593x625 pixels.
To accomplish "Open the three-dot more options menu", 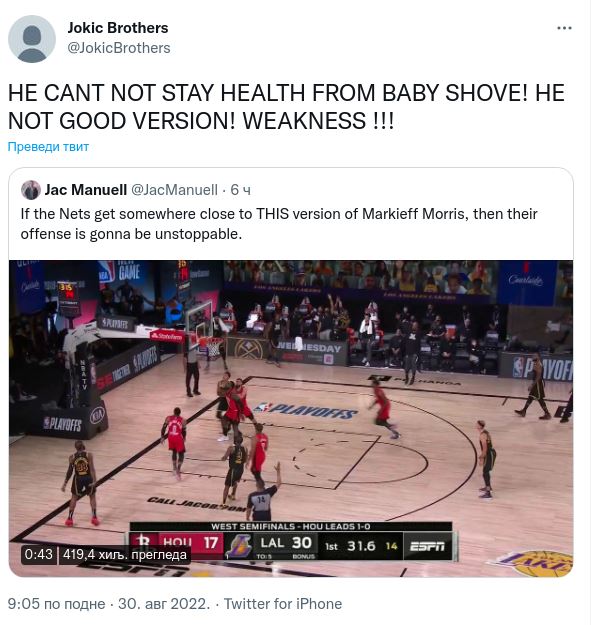I will pos(564,28).
